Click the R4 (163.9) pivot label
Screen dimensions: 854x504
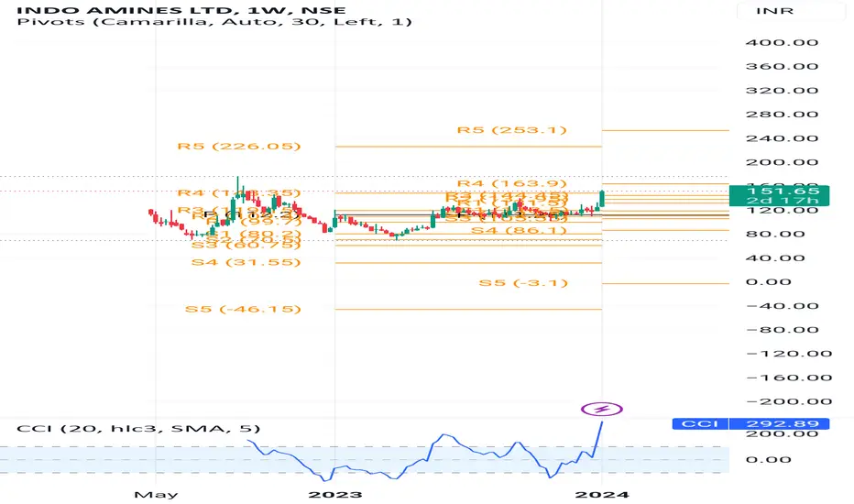[x=512, y=183]
